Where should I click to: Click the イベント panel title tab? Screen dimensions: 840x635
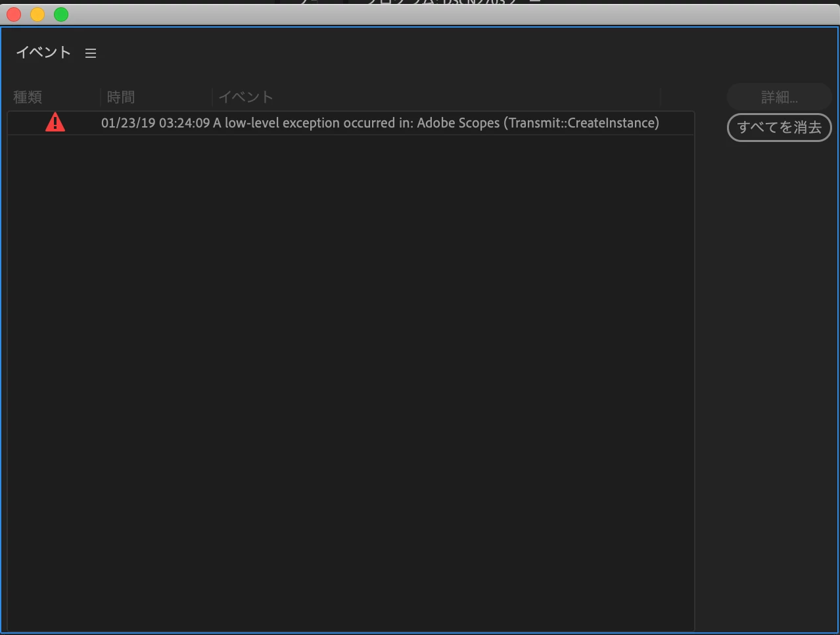pos(43,53)
